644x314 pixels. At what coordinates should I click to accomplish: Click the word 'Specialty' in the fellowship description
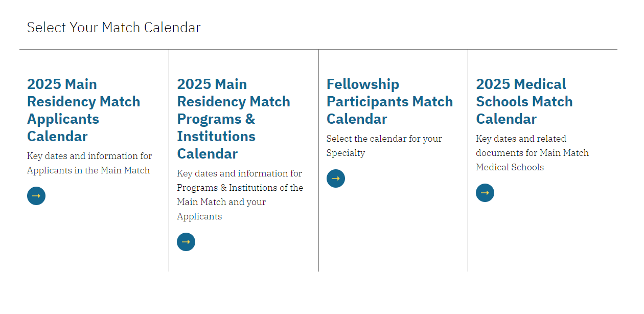346,153
